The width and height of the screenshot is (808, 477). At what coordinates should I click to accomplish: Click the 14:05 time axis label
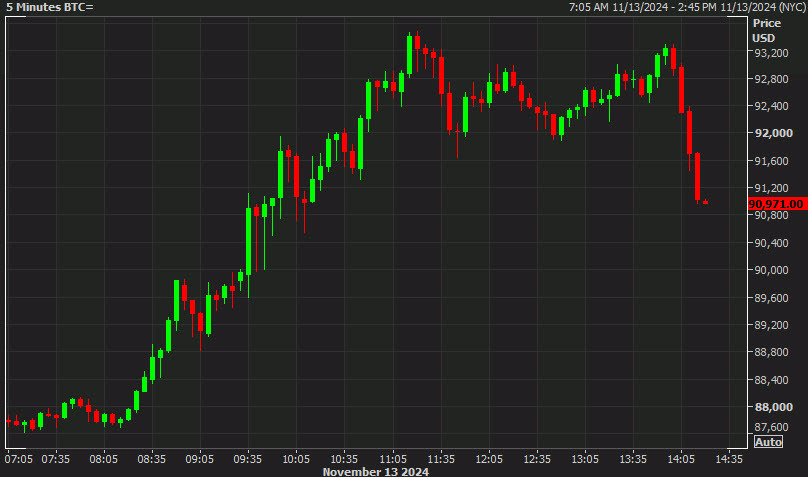coord(681,459)
